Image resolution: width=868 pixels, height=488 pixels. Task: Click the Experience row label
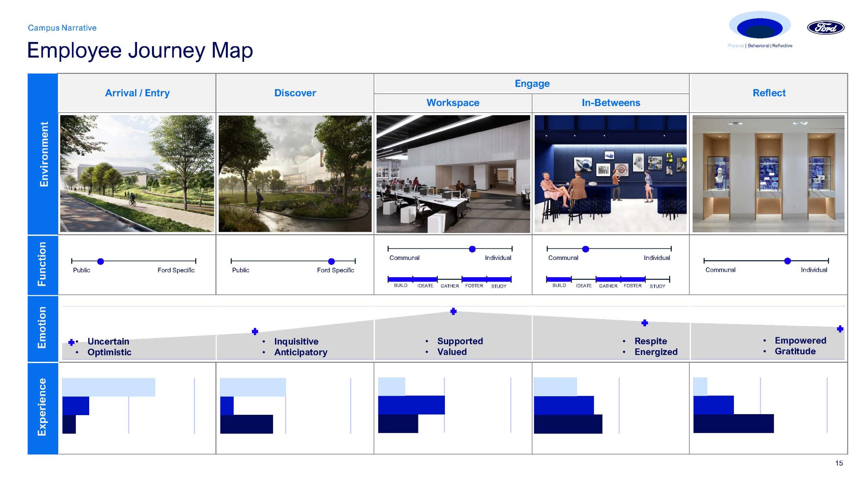(x=42, y=408)
